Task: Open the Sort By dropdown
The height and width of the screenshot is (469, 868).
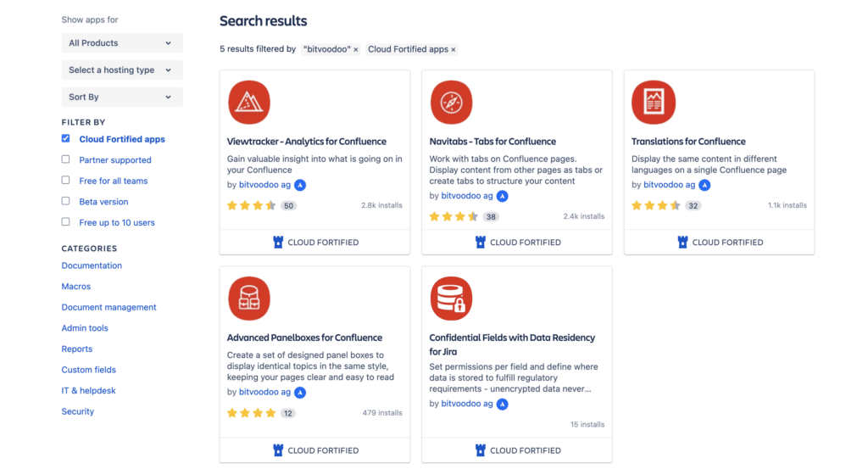Action: click(x=122, y=97)
